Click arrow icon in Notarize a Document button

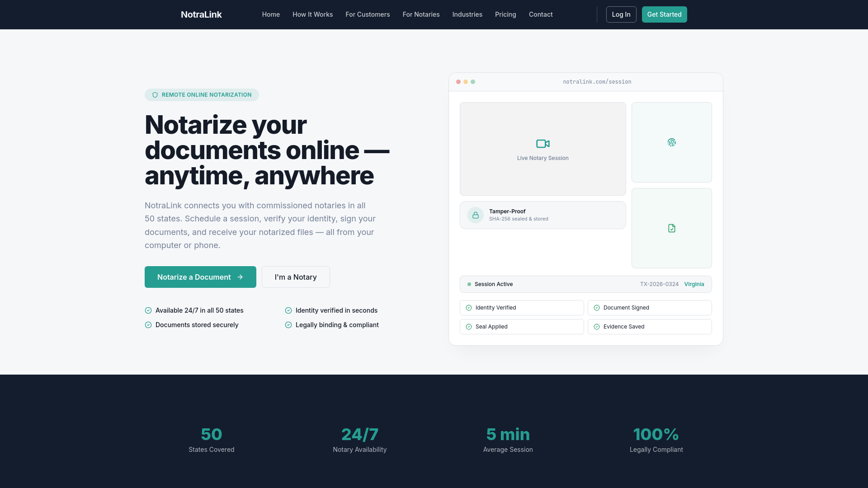click(x=240, y=277)
